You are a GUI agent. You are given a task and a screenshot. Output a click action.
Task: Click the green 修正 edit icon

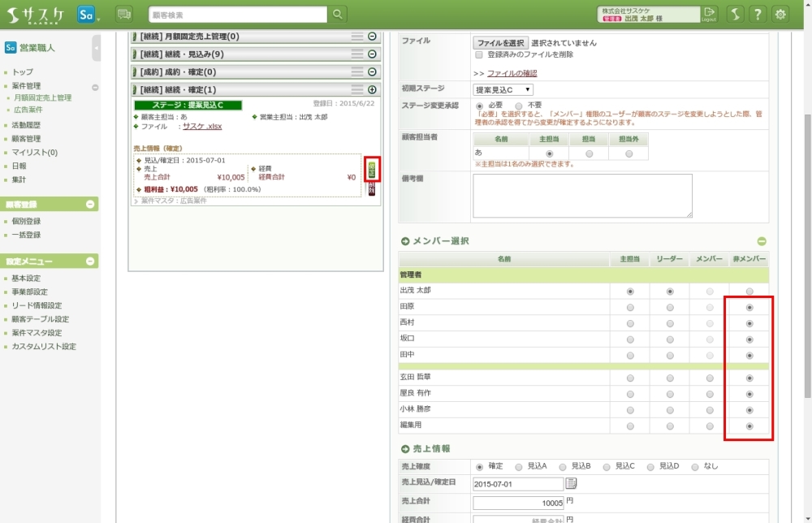[372, 170]
